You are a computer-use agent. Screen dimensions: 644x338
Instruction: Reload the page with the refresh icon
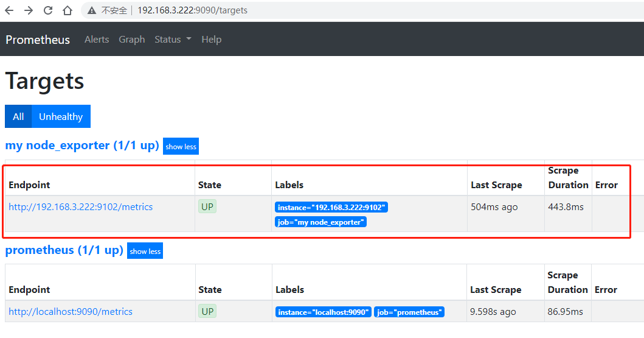pos(48,10)
